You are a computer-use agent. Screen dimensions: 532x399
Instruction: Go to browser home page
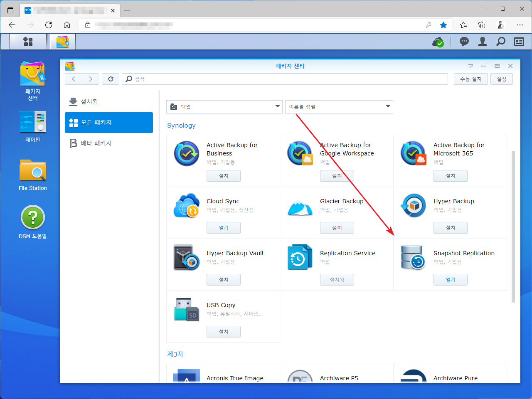click(x=67, y=25)
